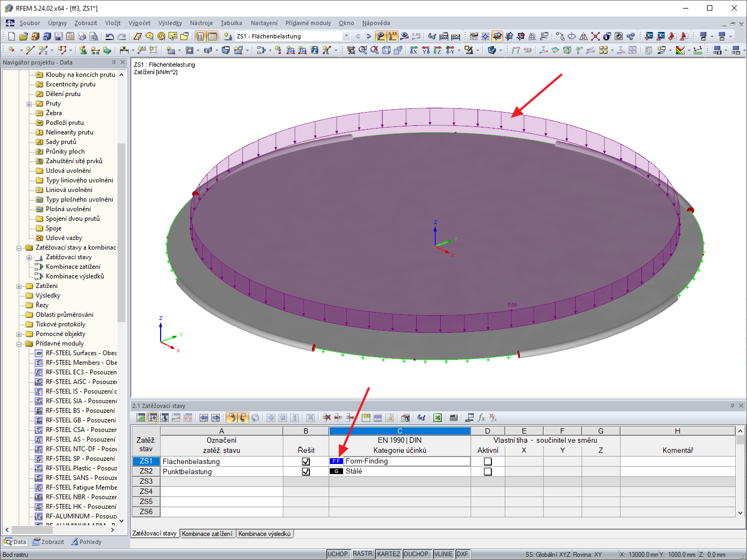This screenshot has width=747, height=560.
Task: Click the View in Y direction icon
Action: tap(426, 50)
